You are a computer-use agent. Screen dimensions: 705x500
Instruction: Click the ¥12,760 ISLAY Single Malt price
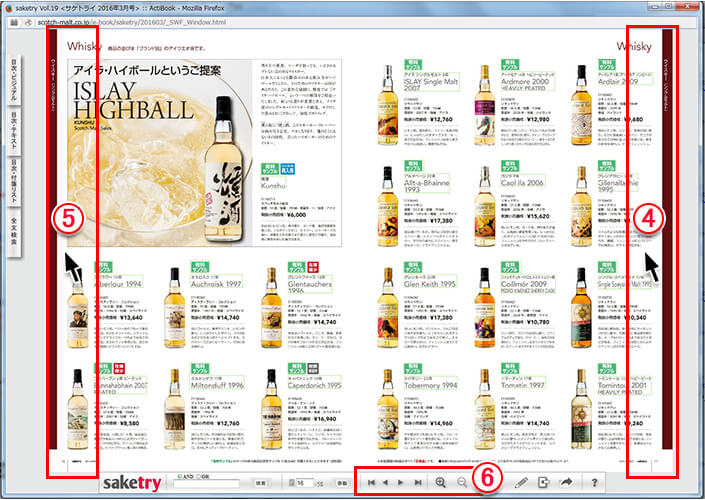441,120
